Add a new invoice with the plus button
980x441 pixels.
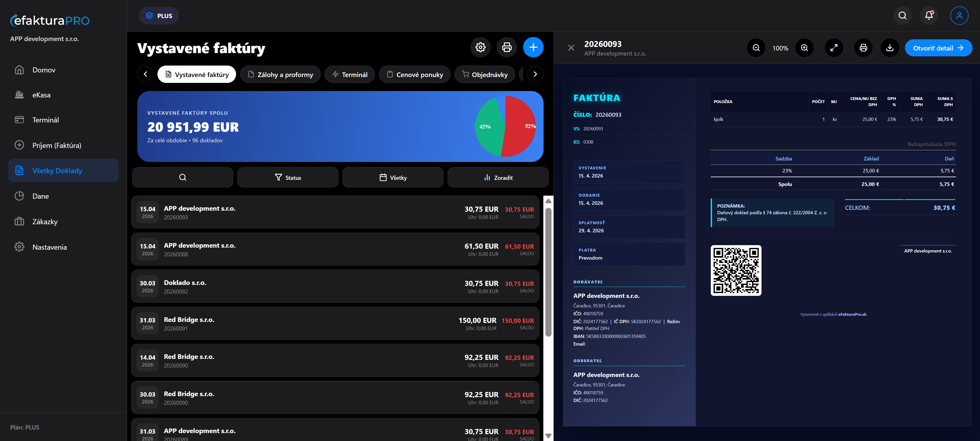click(x=533, y=47)
